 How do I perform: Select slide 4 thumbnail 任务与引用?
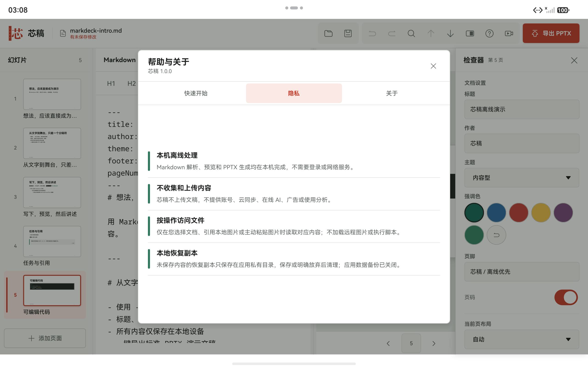coord(52,241)
